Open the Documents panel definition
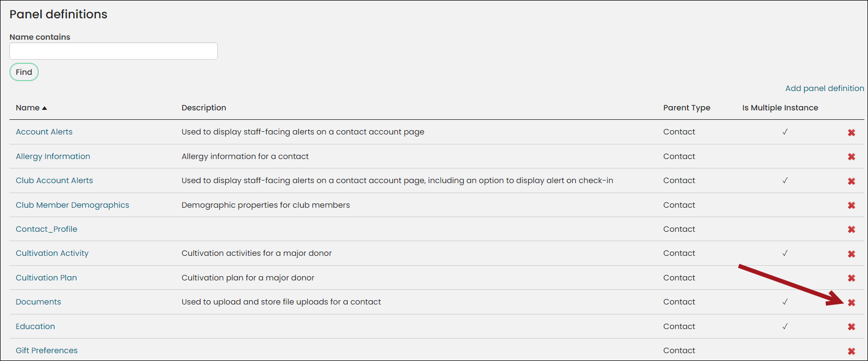This screenshot has height=361, width=868. tap(38, 302)
